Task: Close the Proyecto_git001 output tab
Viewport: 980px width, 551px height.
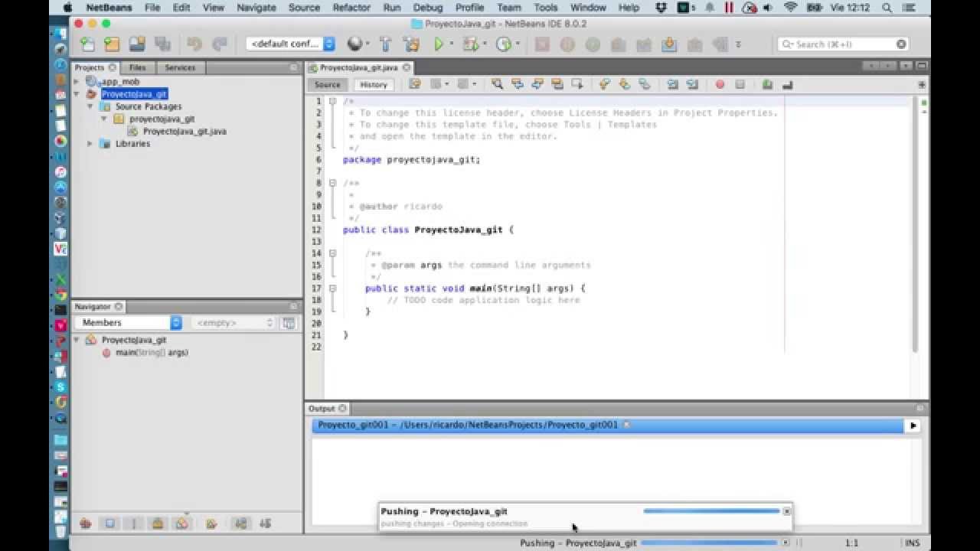Action: (x=626, y=425)
